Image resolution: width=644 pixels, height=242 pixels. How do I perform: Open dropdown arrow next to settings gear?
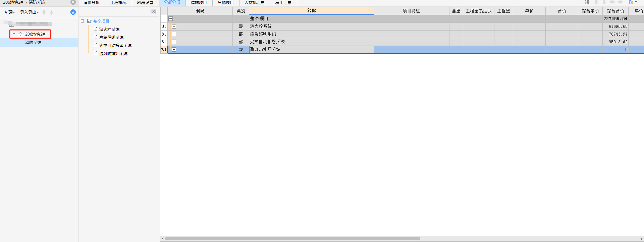[636, 2]
